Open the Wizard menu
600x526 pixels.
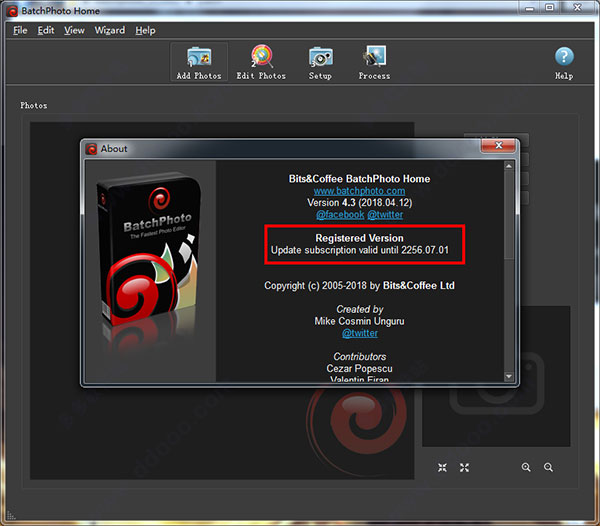pos(110,30)
